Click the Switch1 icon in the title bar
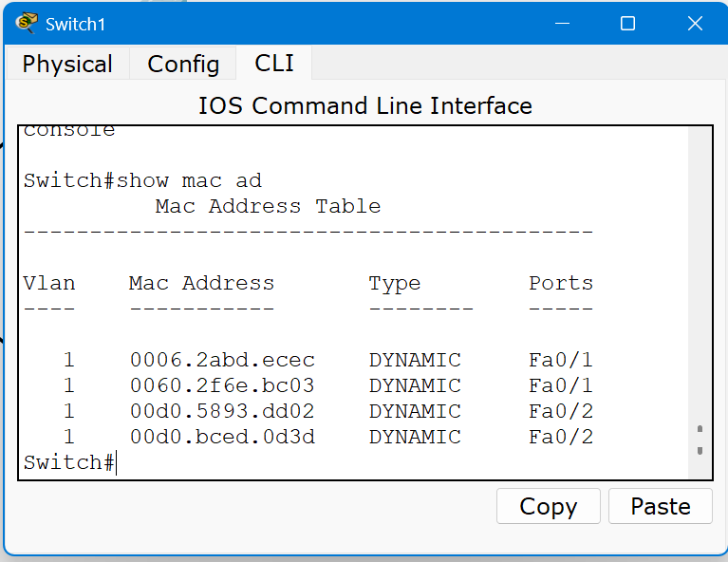This screenshot has width=728, height=562. [27, 23]
